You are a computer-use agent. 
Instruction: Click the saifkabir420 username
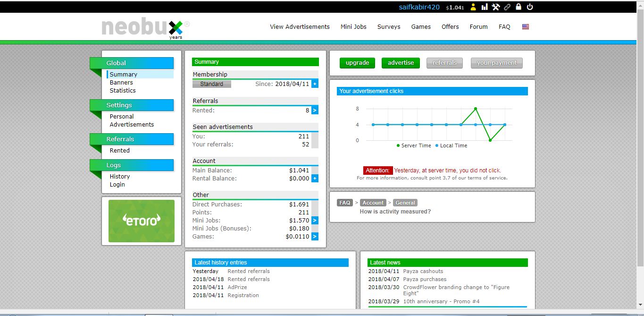[x=419, y=7]
